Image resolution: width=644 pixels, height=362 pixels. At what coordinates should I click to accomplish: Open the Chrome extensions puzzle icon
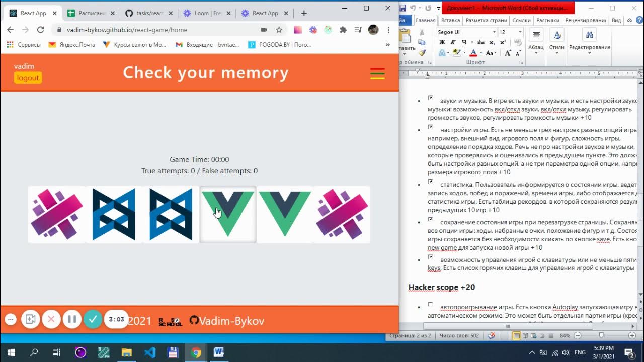pos(343,30)
